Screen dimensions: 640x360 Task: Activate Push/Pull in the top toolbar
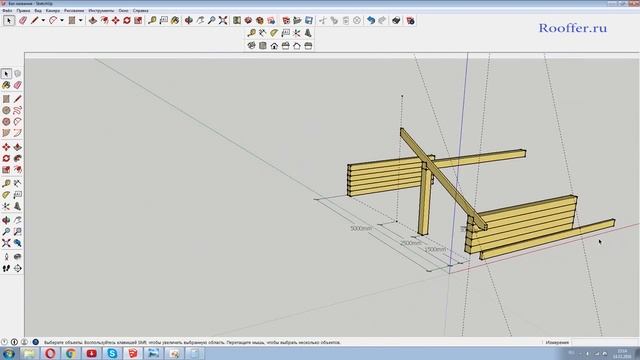(93, 20)
